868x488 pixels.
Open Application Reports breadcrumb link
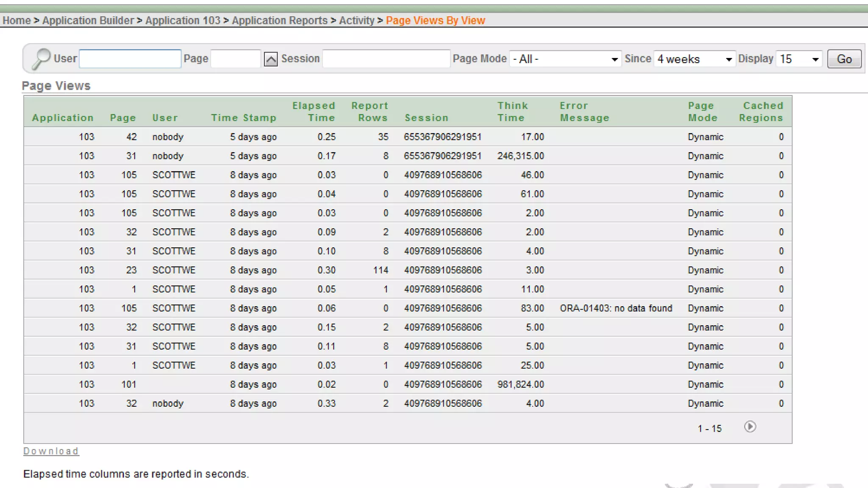280,20
